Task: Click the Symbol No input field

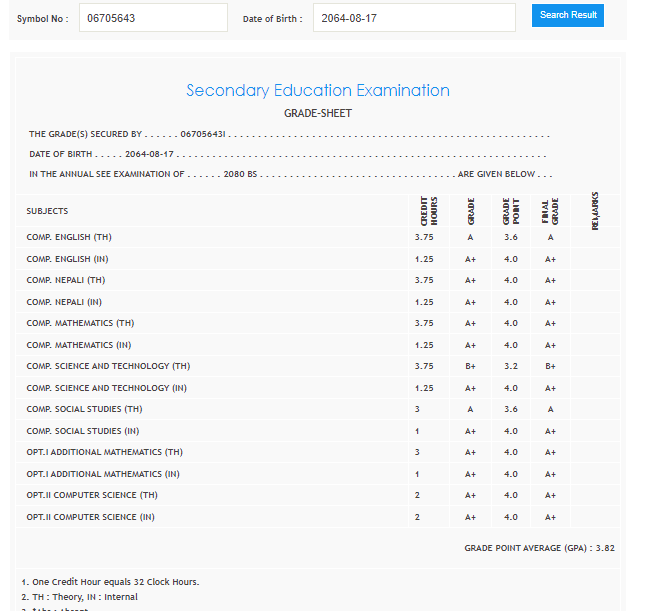Action: pyautogui.click(x=153, y=18)
